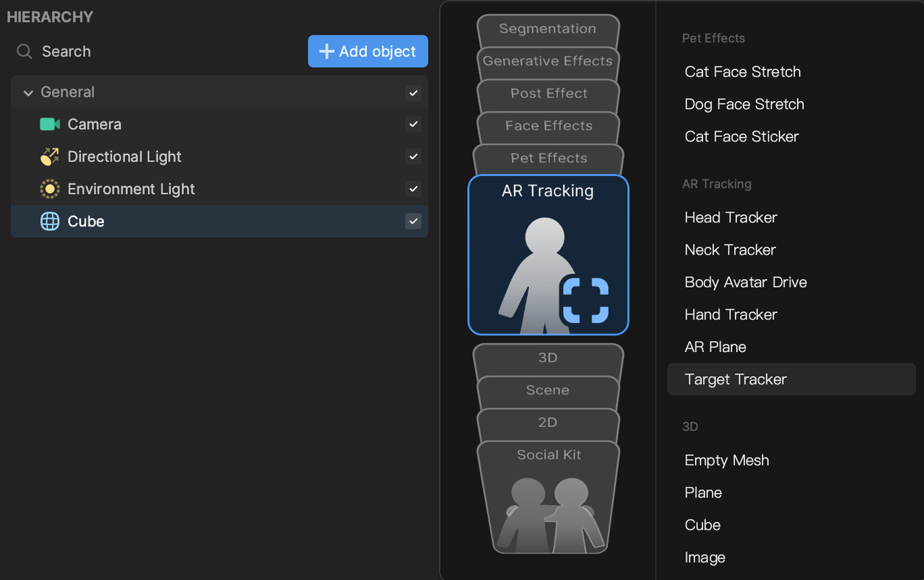Viewport: 924px width, 580px height.
Task: Click the Environment Light sun icon
Action: tap(49, 189)
